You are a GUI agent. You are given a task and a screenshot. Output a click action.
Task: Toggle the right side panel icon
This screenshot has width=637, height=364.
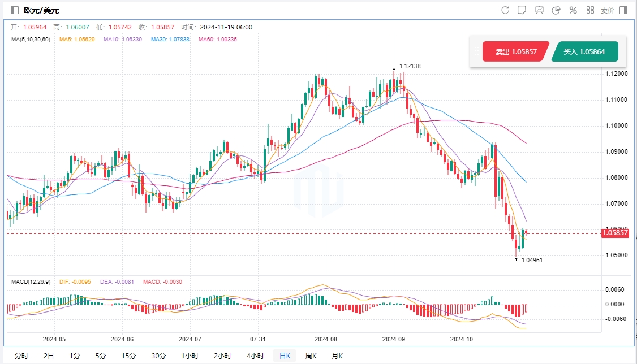[x=623, y=10]
